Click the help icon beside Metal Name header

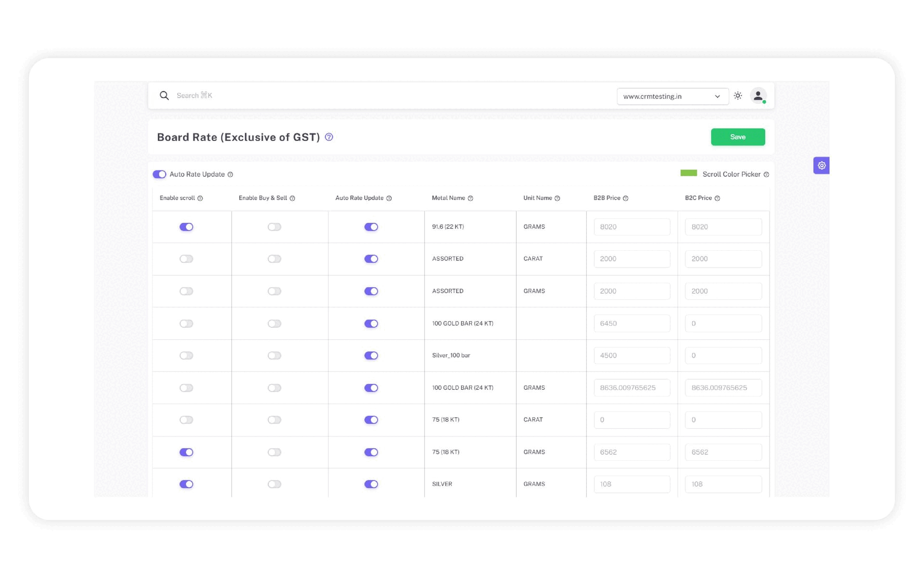[471, 198]
